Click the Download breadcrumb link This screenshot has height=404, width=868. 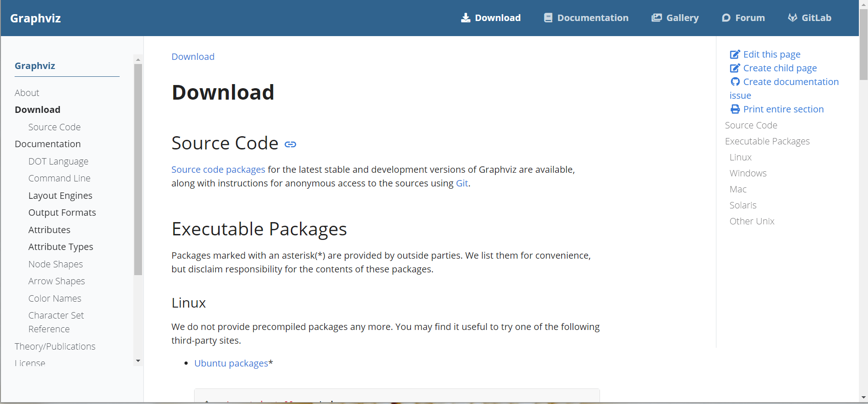tap(193, 57)
